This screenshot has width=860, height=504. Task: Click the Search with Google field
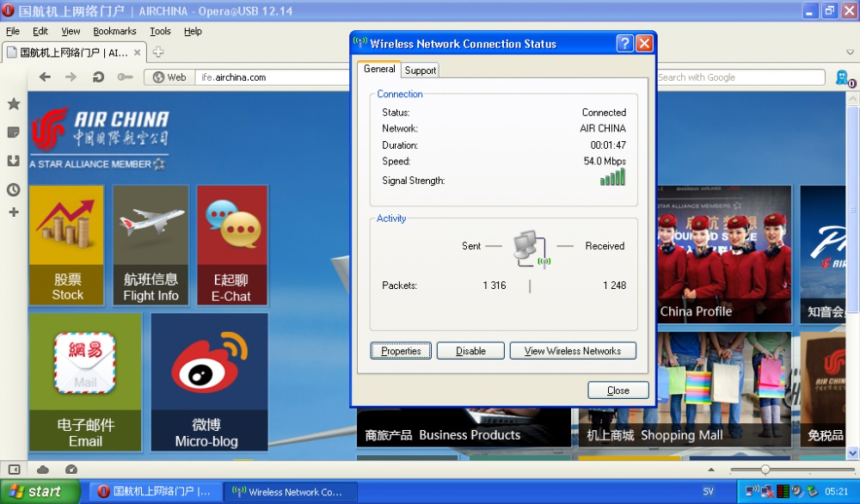point(740,77)
